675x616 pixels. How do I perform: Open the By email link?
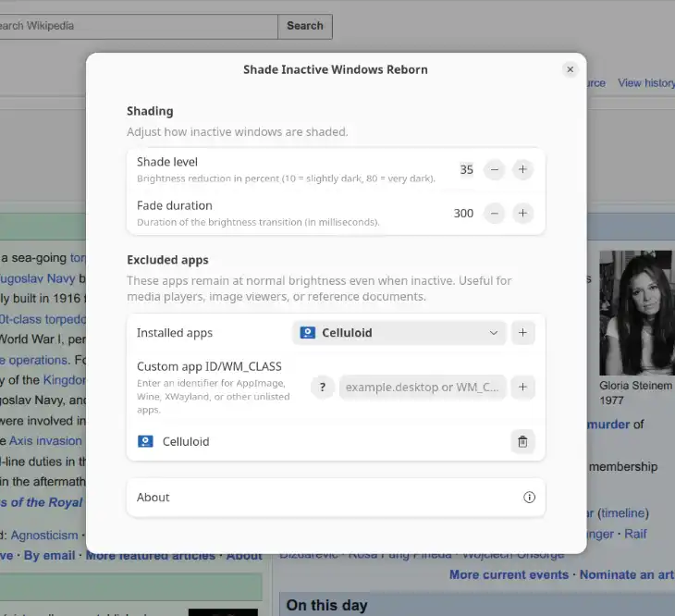point(49,556)
